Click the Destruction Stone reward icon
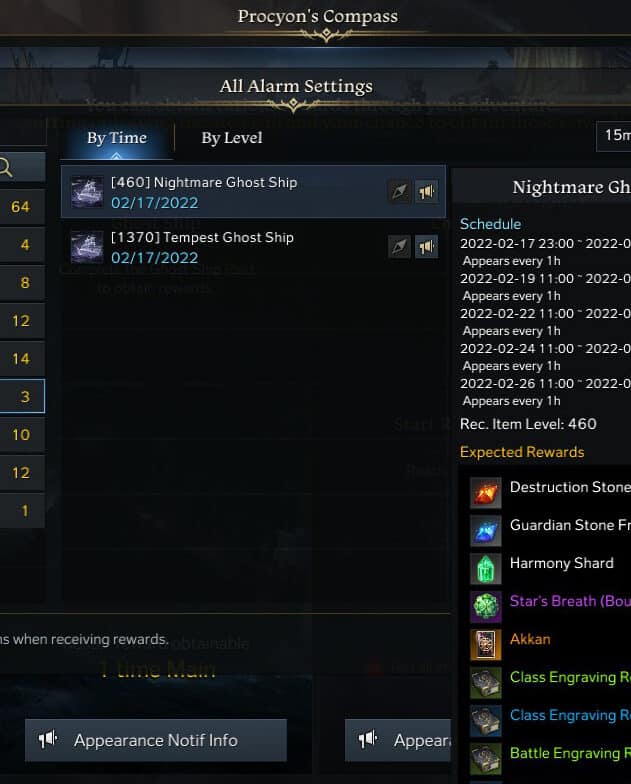 [486, 492]
